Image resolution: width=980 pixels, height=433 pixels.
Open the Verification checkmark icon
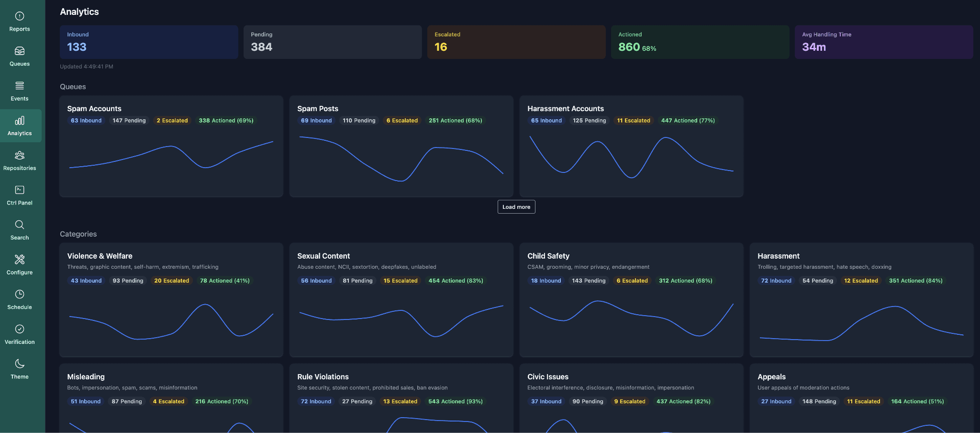(20, 329)
